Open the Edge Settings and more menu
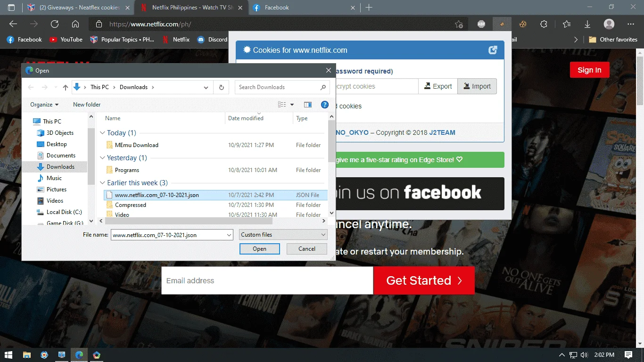This screenshot has width=644, height=362. [631, 25]
